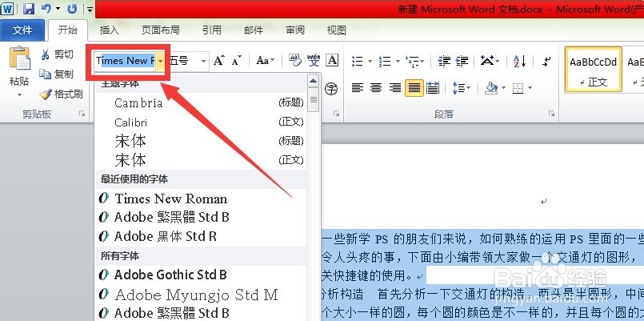644x321 pixels.
Task: Click 复制 (Copy) button
Action: pyautogui.click(x=57, y=74)
